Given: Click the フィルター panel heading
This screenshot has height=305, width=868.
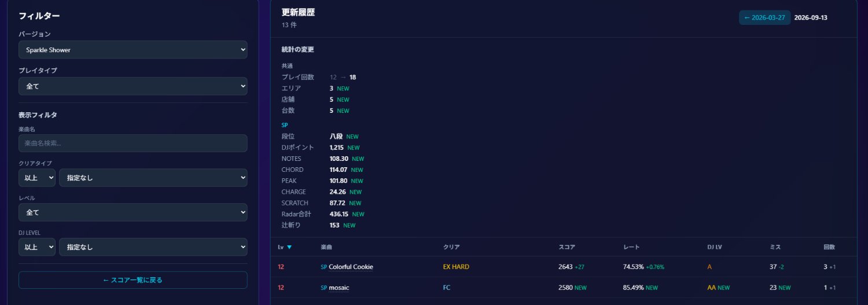Looking at the screenshot, I should 39,16.
